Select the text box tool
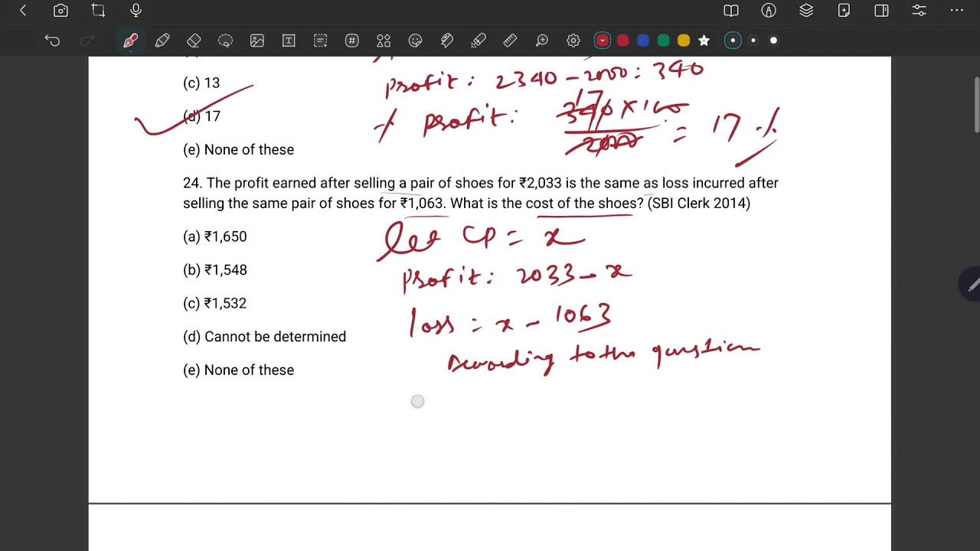This screenshot has width=980, height=551. (x=289, y=41)
